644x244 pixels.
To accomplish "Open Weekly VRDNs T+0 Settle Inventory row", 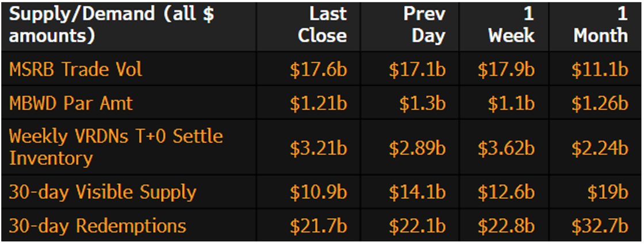I will [116, 147].
